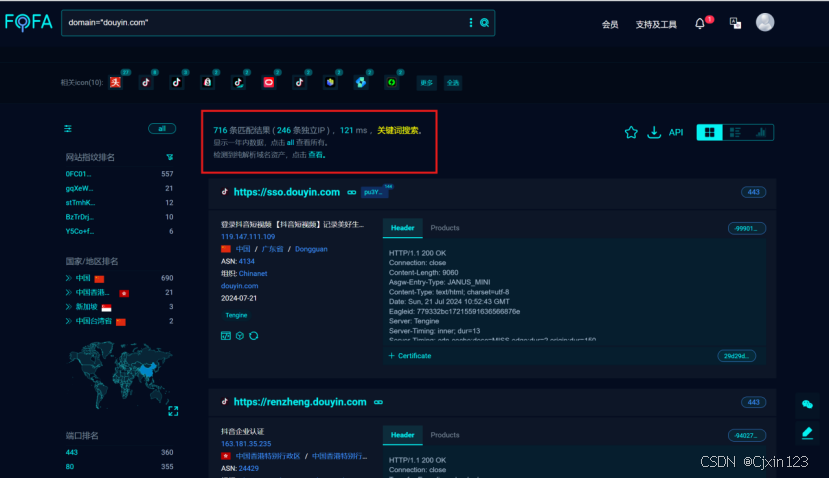Viewport: 829px width, 478px height.
Task: Click the language translate icon in header
Action: 735,23
